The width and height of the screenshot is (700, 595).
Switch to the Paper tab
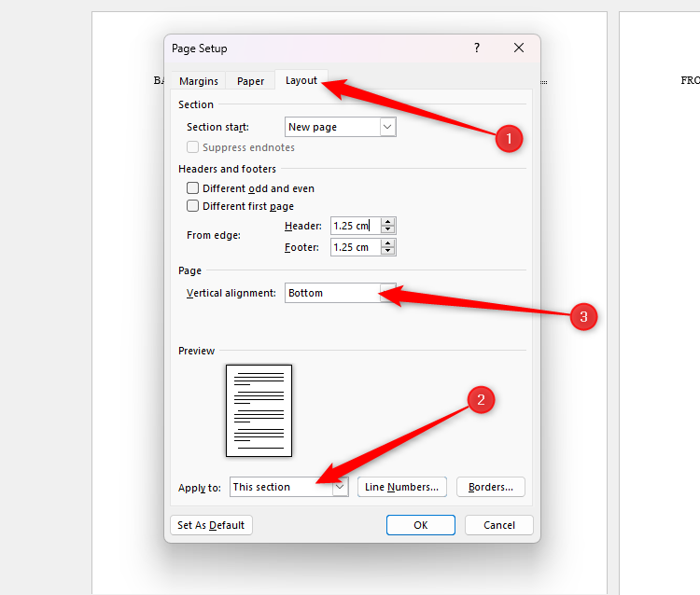[250, 81]
